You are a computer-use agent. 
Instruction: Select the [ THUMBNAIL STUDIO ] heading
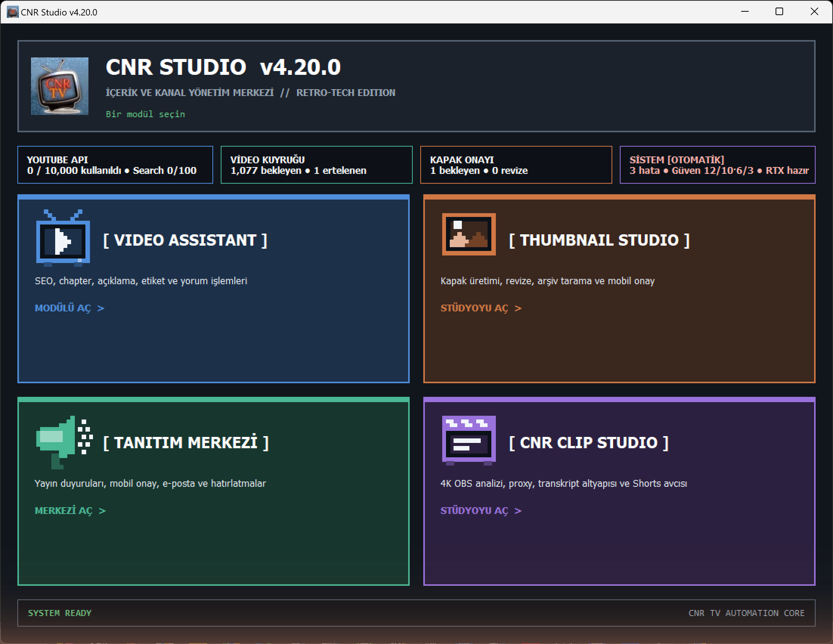599,240
